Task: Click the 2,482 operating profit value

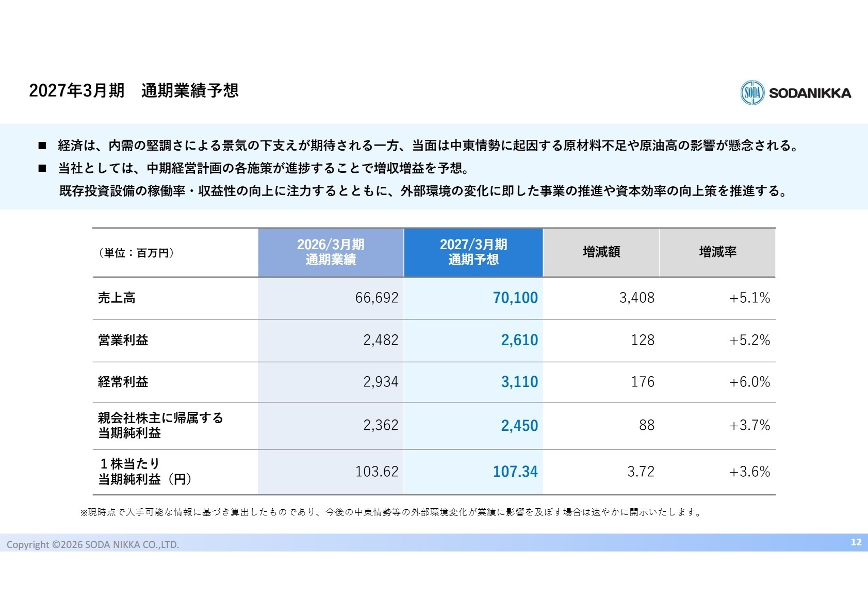Action: click(381, 340)
